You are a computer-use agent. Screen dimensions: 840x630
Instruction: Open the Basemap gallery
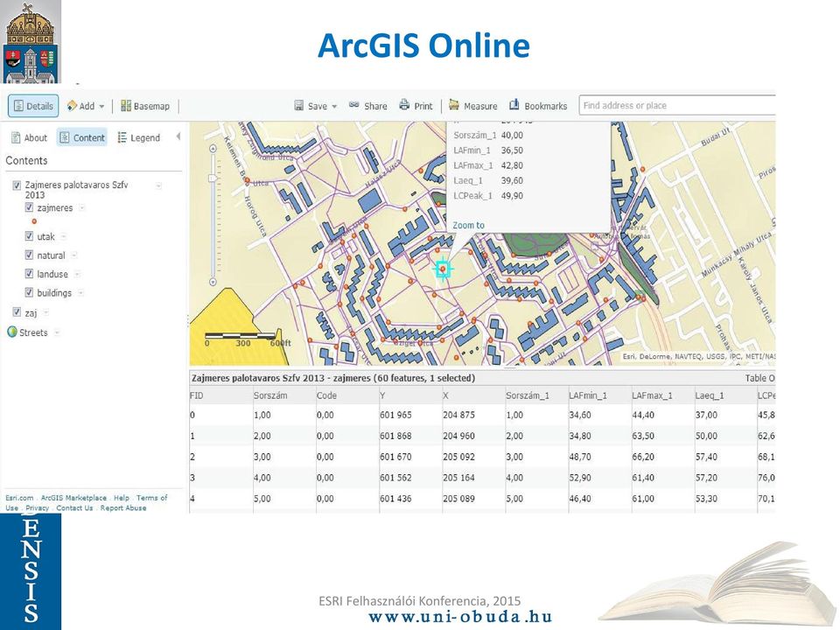pyautogui.click(x=144, y=106)
